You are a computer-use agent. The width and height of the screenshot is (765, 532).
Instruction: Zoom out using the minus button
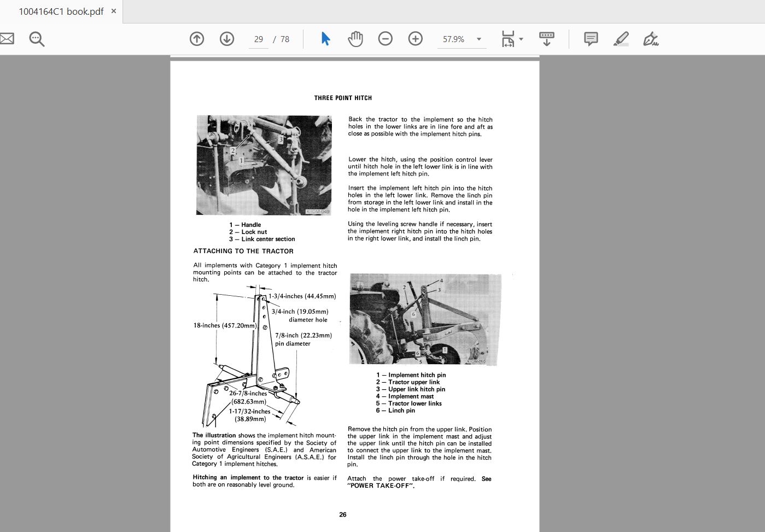point(385,39)
